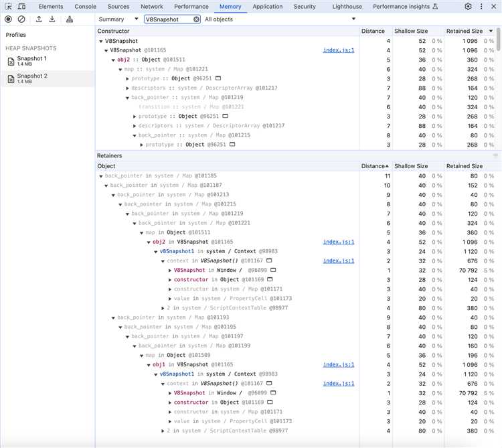The image size is (502, 448).
Task: Open the Performance tab
Action: click(191, 7)
